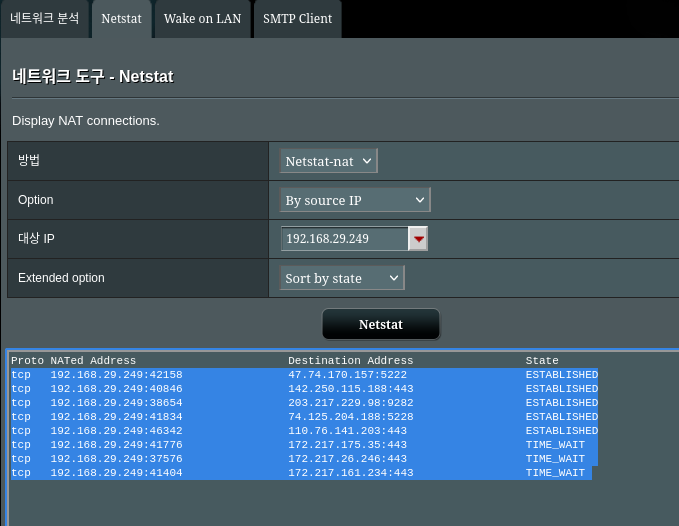Viewport: 679px width, 526px height.
Task: Click NATed address 192.168.29.249:41834
Action: [x=116, y=416]
